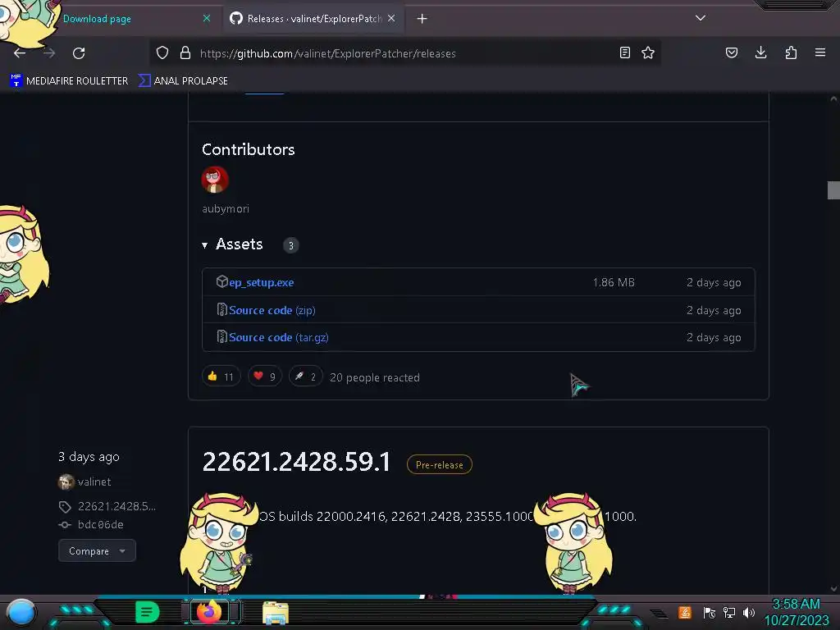
Task: Open release title 22621.2428.59.1
Action: point(296,462)
